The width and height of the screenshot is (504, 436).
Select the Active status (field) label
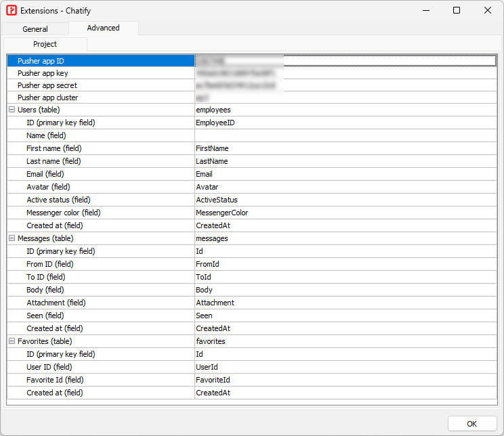click(x=58, y=200)
